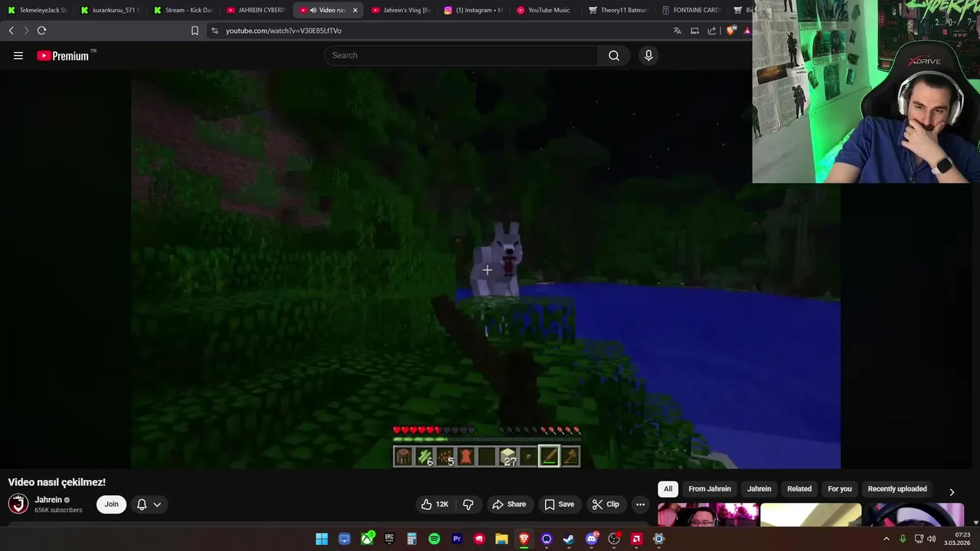Open AMD Software in taskbar

coord(636,539)
